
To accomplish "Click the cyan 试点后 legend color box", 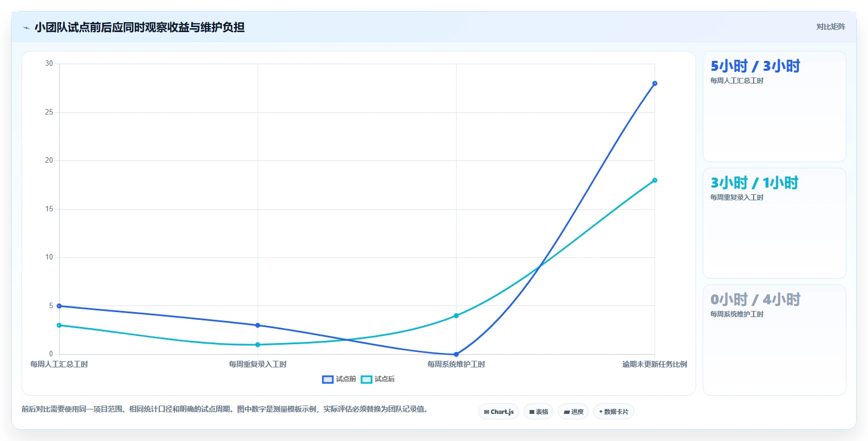I will point(367,379).
